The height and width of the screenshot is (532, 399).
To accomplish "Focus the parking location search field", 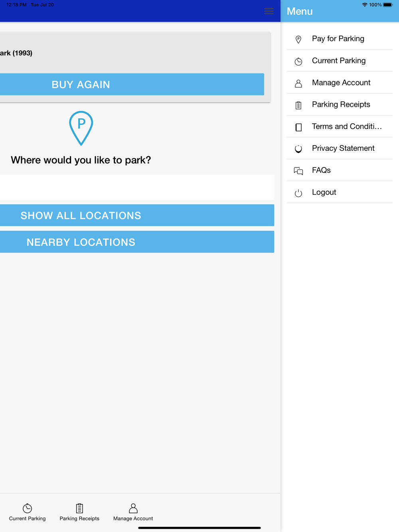I will [x=137, y=187].
